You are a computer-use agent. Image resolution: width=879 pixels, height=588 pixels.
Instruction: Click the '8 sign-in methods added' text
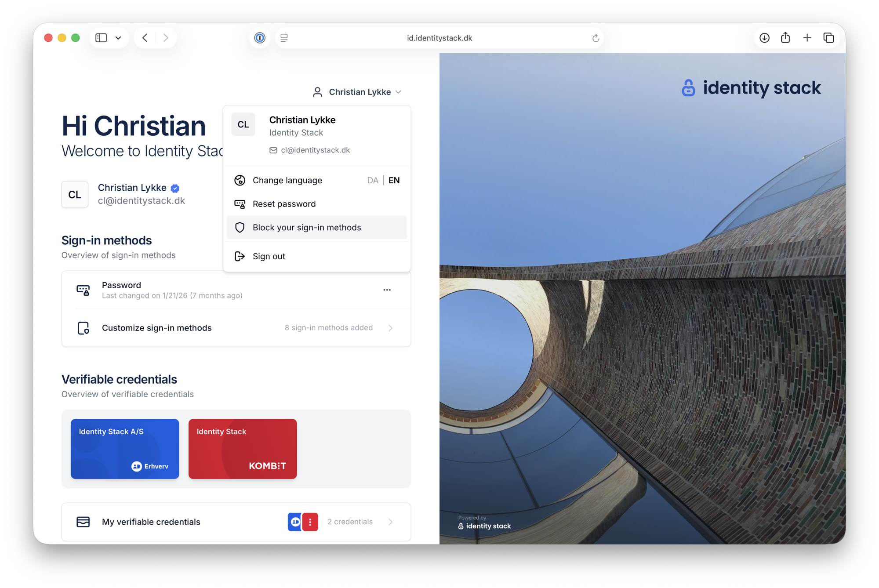[329, 328]
